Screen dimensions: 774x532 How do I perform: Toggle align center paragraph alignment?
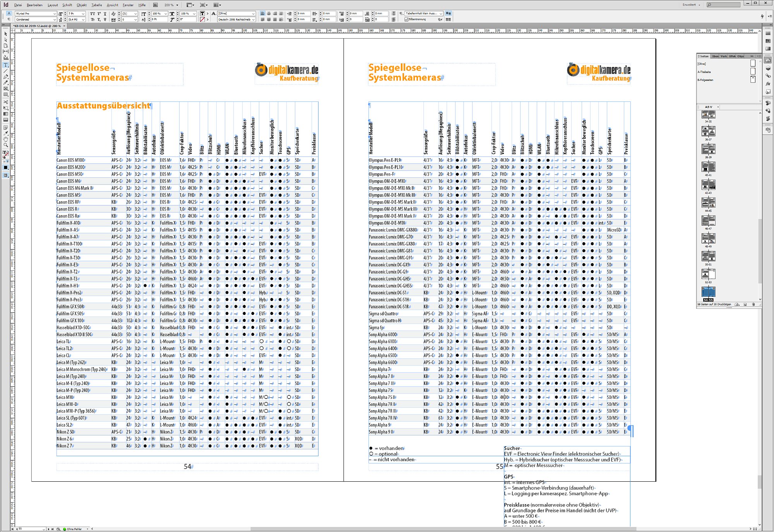(x=269, y=14)
